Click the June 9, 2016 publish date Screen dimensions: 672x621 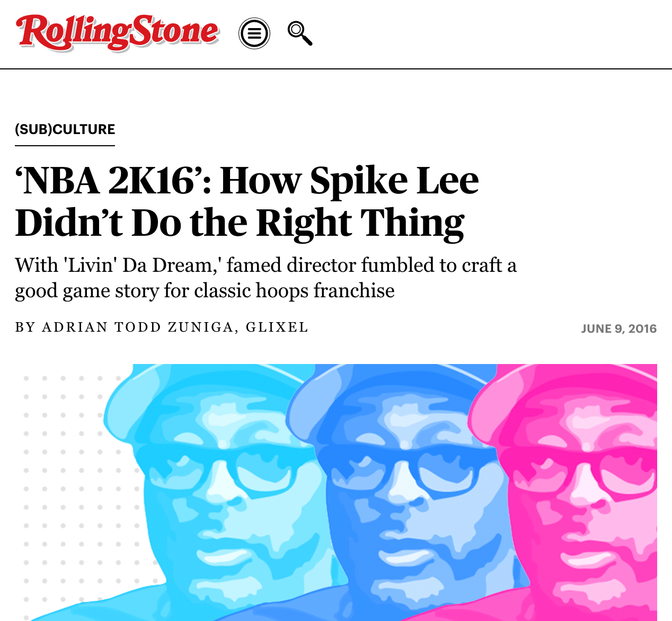tap(619, 329)
